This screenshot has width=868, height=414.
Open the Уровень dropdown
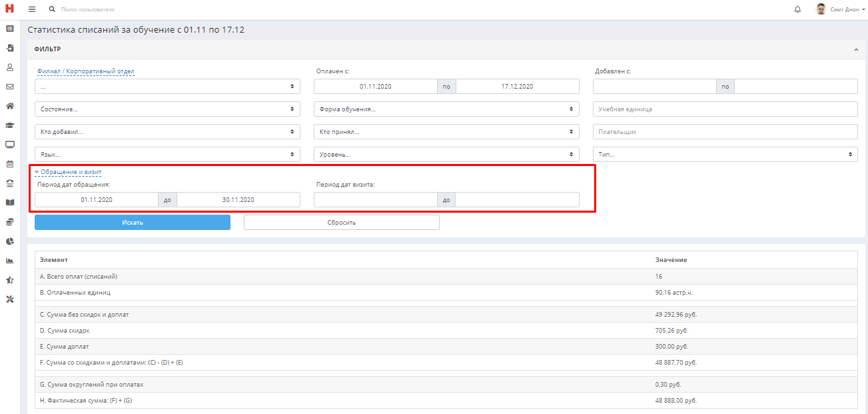pyautogui.click(x=446, y=154)
